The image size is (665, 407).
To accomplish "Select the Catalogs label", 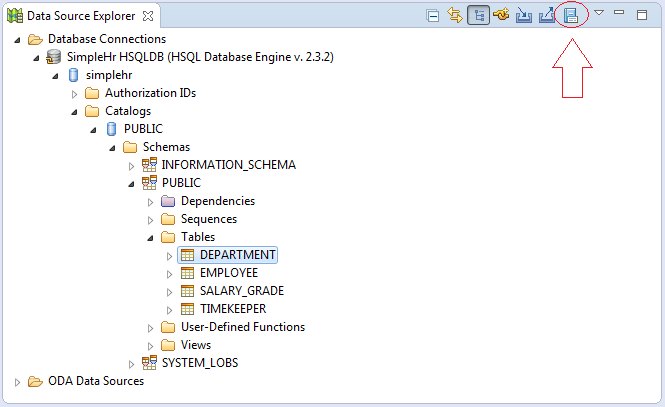I will 128,111.
